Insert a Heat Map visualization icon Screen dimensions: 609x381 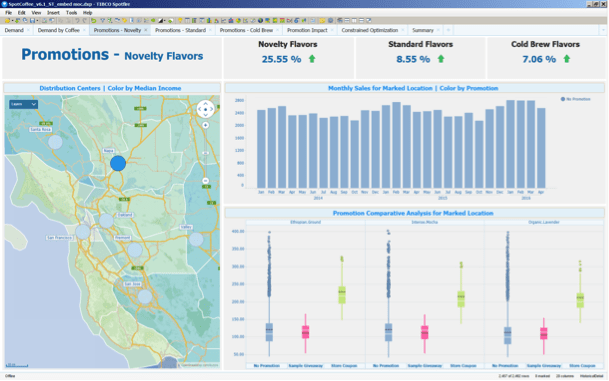(275, 21)
